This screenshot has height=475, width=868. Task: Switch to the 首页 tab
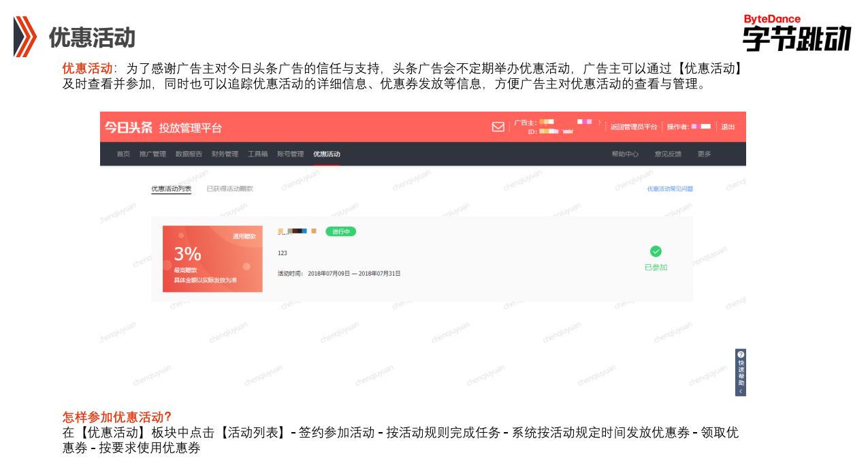pyautogui.click(x=123, y=154)
